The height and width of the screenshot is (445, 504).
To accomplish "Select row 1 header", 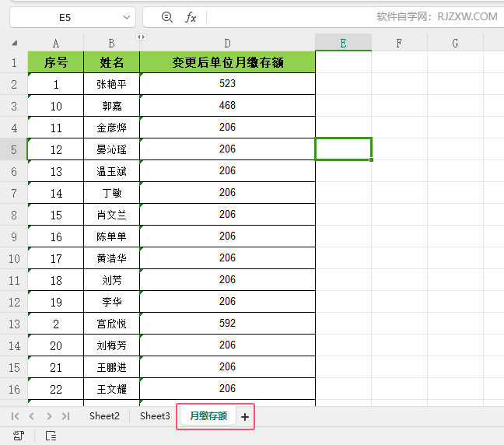I will (14, 62).
